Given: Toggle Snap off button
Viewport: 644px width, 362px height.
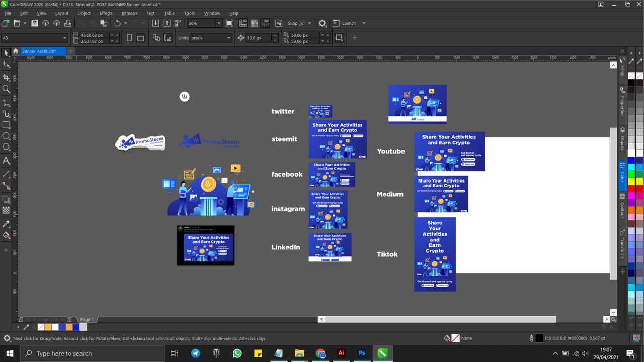Looking at the screenshot, I should [279, 23].
